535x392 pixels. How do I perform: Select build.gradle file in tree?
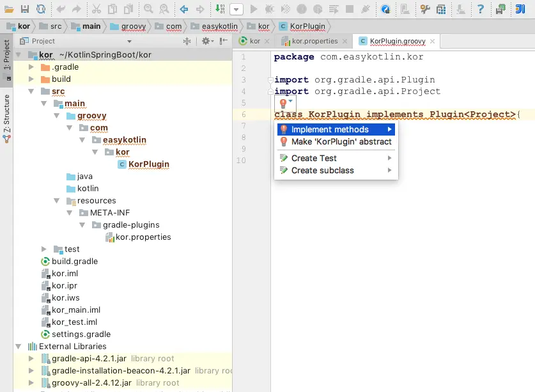(x=69, y=261)
